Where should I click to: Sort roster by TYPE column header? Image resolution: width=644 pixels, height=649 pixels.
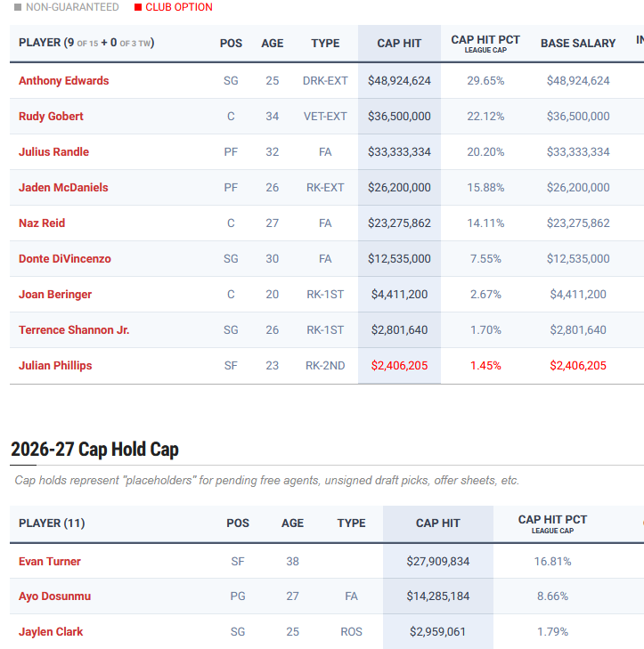point(325,44)
